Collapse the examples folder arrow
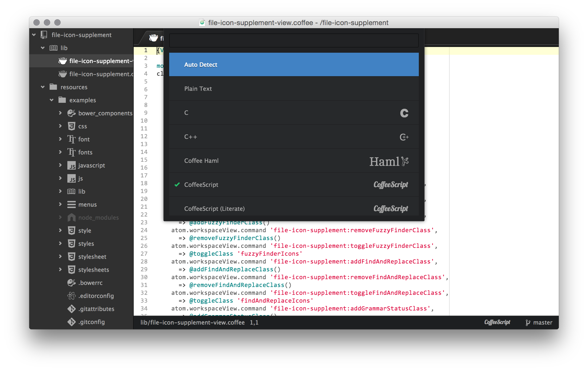 52,100
